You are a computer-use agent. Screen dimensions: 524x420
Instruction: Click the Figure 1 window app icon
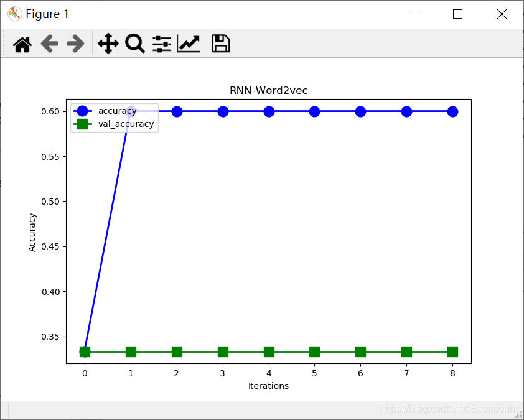[x=15, y=14]
